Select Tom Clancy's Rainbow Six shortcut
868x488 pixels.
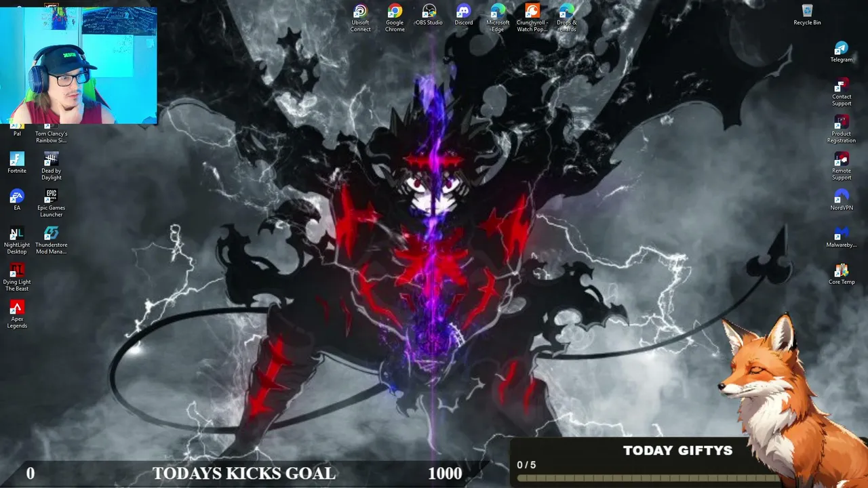(52, 134)
